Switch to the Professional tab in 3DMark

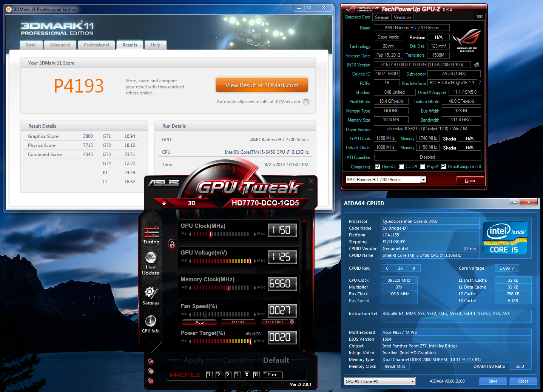pos(96,45)
